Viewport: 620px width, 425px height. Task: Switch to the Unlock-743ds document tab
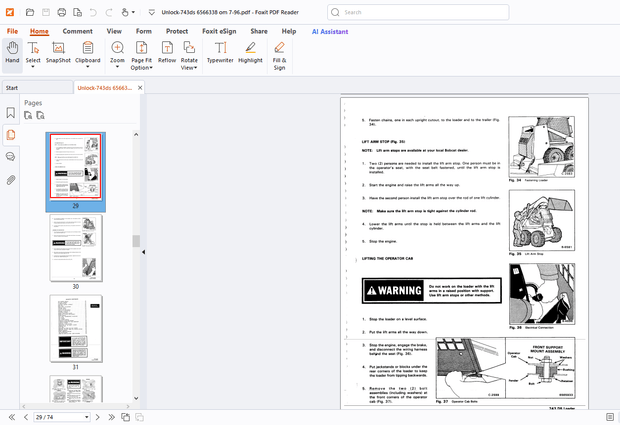pyautogui.click(x=104, y=88)
